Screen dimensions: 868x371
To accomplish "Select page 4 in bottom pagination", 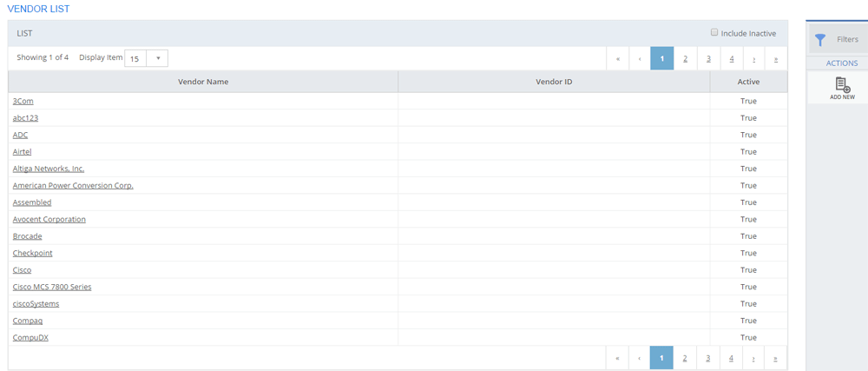I will click(x=732, y=358).
